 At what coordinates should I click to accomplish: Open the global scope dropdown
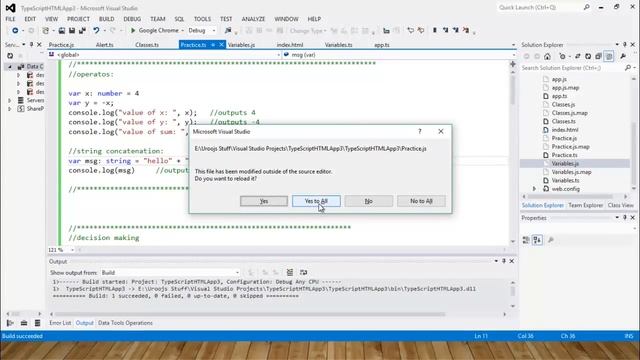(165, 55)
